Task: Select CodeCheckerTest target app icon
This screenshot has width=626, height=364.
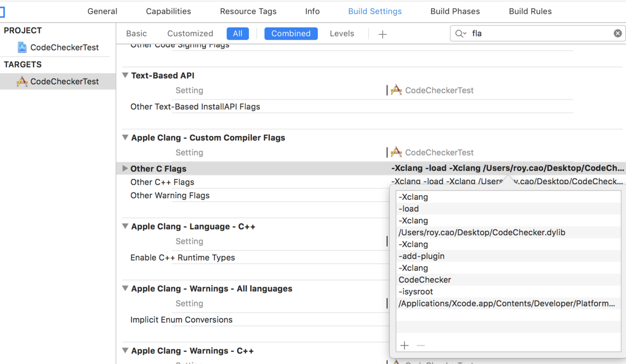Action: coord(22,82)
